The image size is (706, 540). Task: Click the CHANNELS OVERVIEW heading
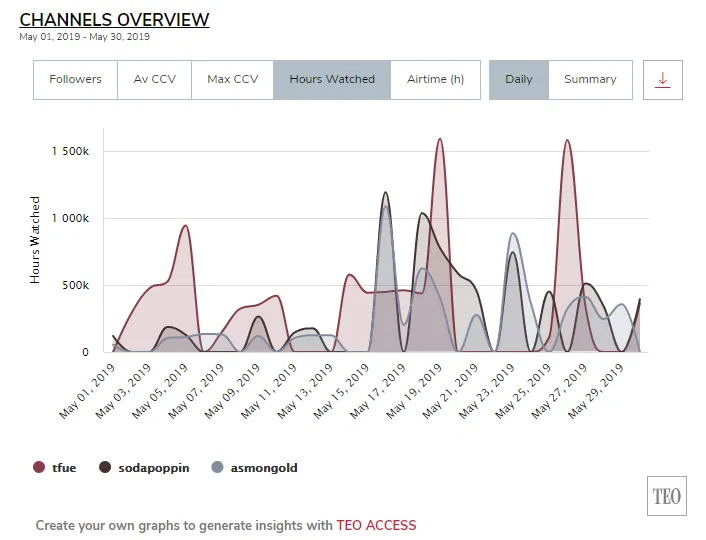tap(114, 20)
